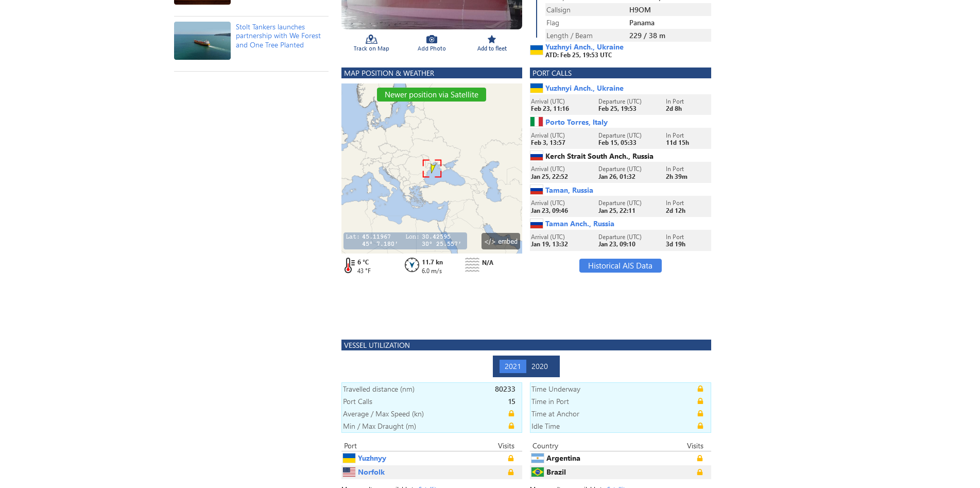Click Port Calls value 15

(511, 401)
